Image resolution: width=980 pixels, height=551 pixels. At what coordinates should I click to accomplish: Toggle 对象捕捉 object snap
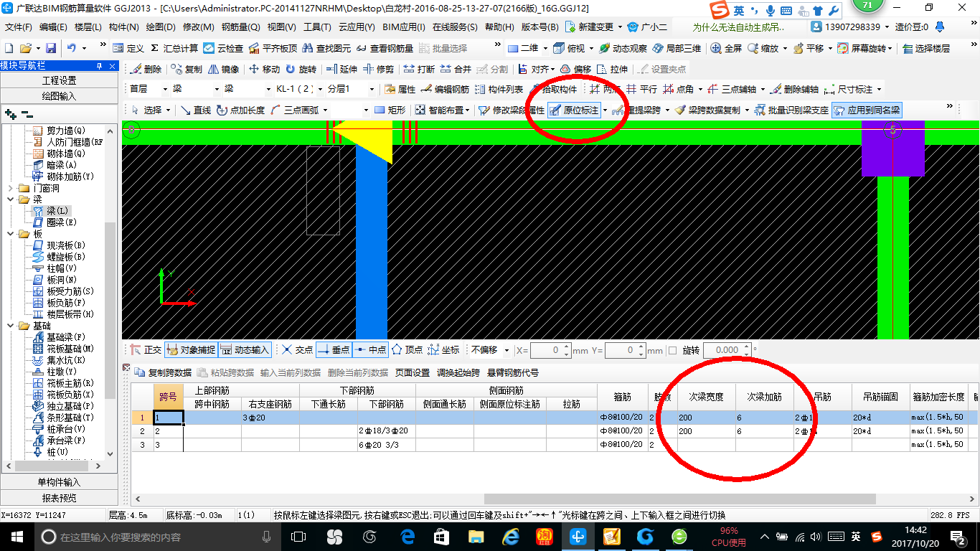point(190,349)
